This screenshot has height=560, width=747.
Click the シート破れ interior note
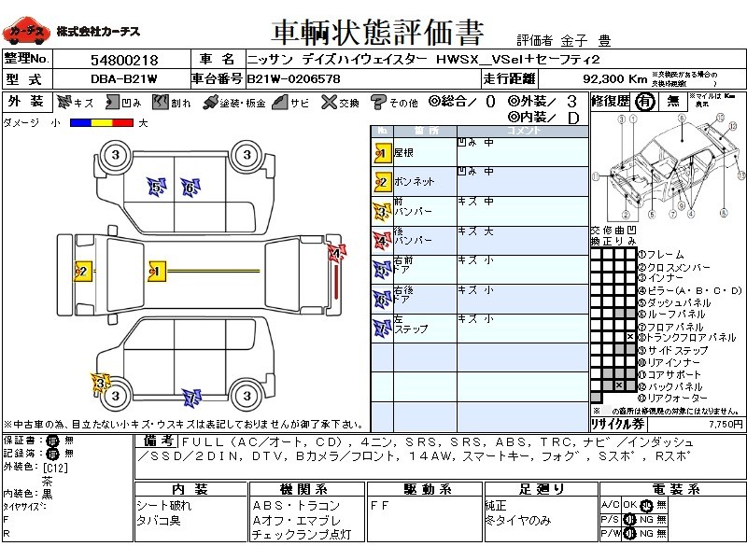tap(164, 505)
